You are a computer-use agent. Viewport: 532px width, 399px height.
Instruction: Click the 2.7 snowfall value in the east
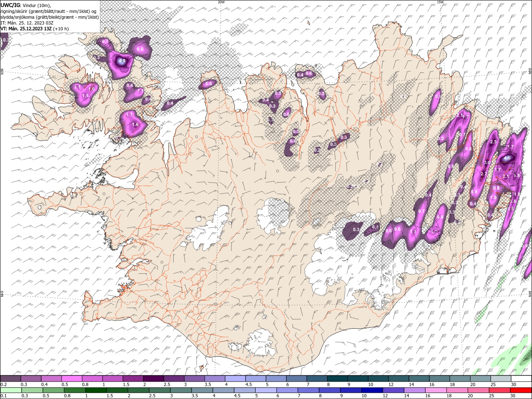pos(484,174)
